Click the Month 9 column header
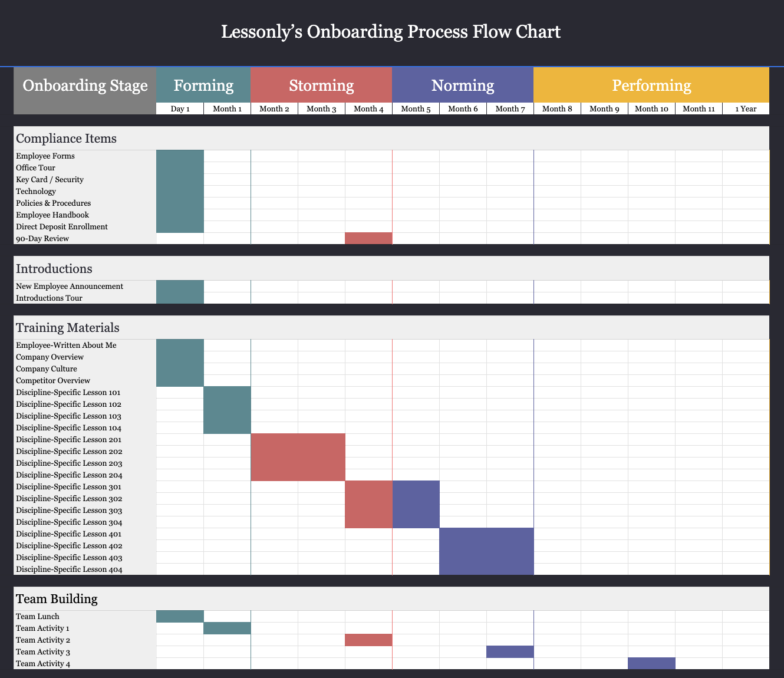784x678 pixels. [x=605, y=108]
